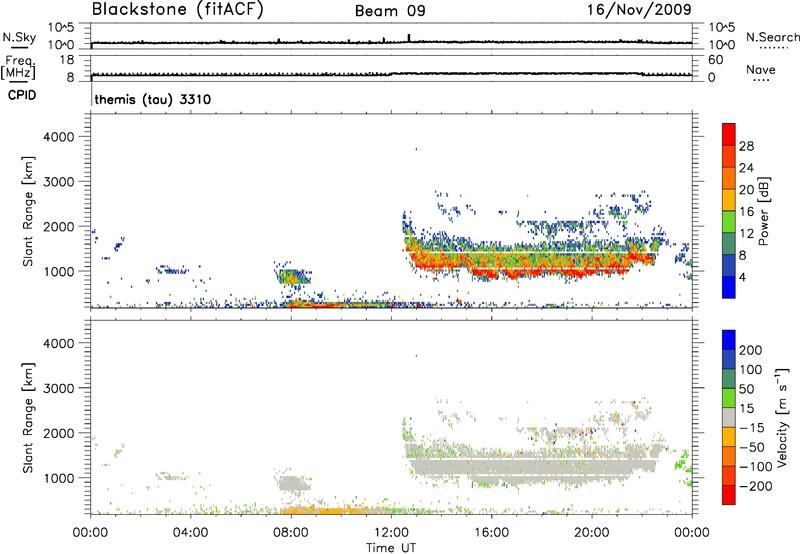Click the date '16/Nov/2009'

coord(639,9)
